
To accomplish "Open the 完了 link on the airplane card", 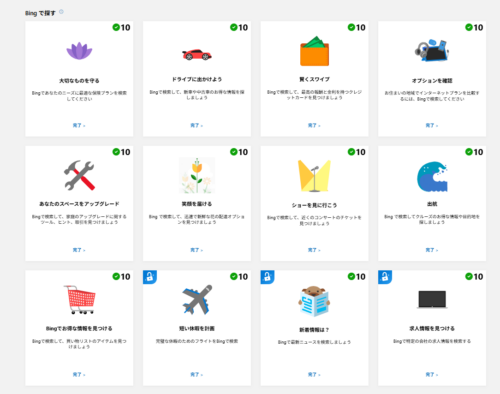I will 197,375.
